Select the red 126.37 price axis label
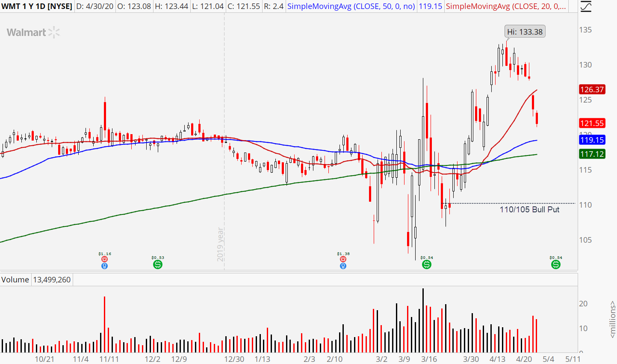Image resolution: width=617 pixels, height=364 pixels. pyautogui.click(x=592, y=89)
